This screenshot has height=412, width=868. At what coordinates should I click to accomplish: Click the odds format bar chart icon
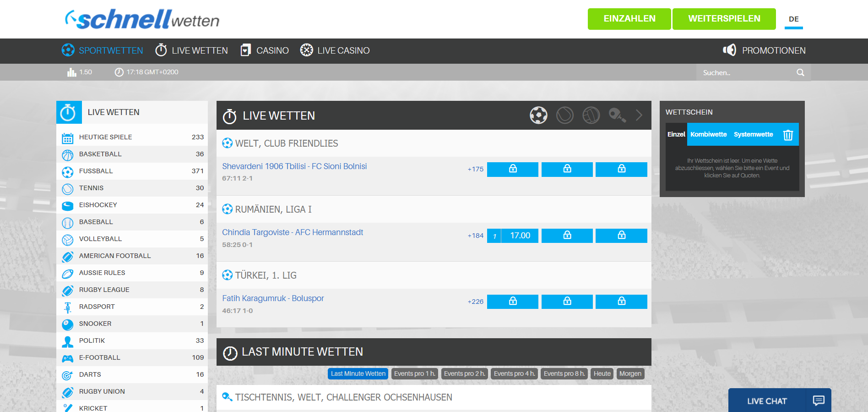(71, 72)
